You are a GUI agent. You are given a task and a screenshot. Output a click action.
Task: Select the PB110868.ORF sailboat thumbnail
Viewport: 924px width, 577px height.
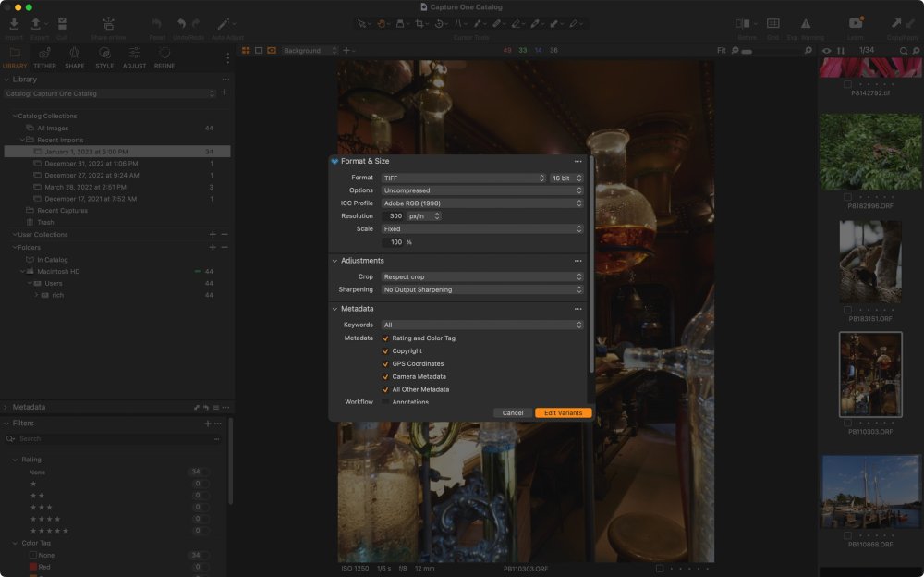click(870, 490)
